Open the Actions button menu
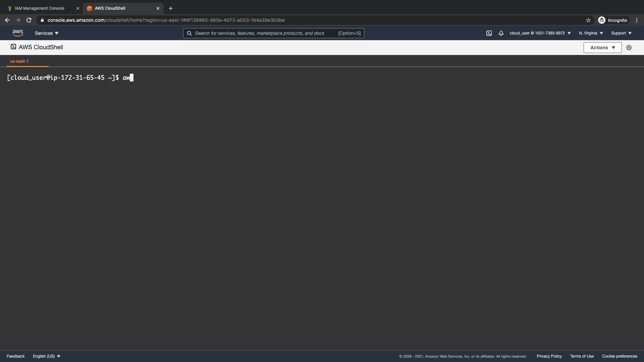Viewport: 644px width, 362px height. [602, 48]
